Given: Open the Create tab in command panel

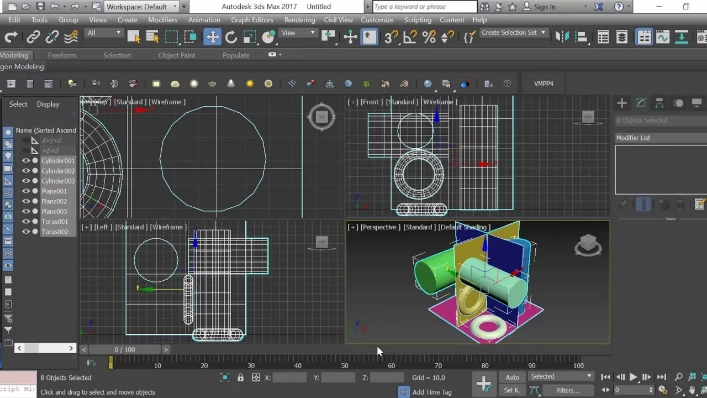Looking at the screenshot, I should [x=622, y=103].
